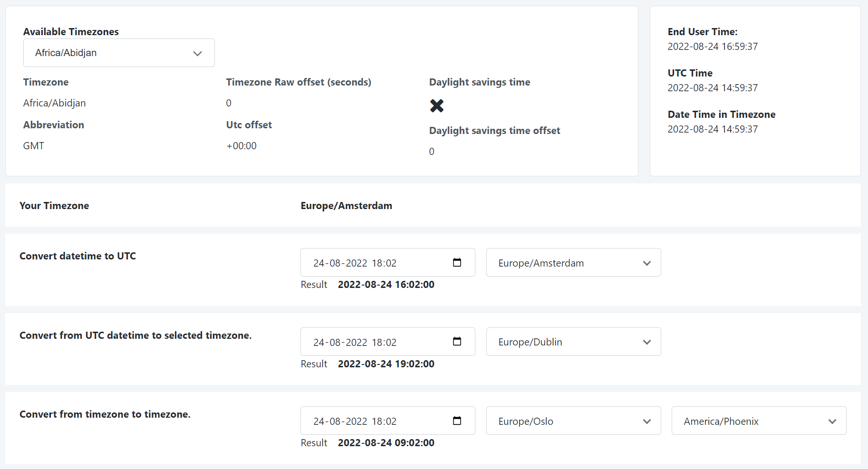Open calendar picker in Convert from UTC datetime field
The width and height of the screenshot is (868, 469).
[457, 341]
